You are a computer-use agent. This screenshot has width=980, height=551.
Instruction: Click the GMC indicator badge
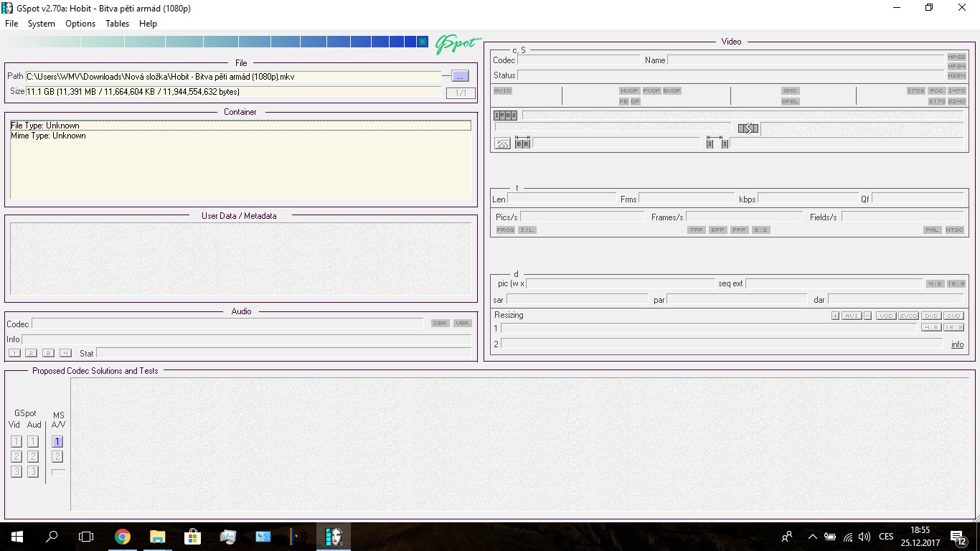tap(790, 91)
